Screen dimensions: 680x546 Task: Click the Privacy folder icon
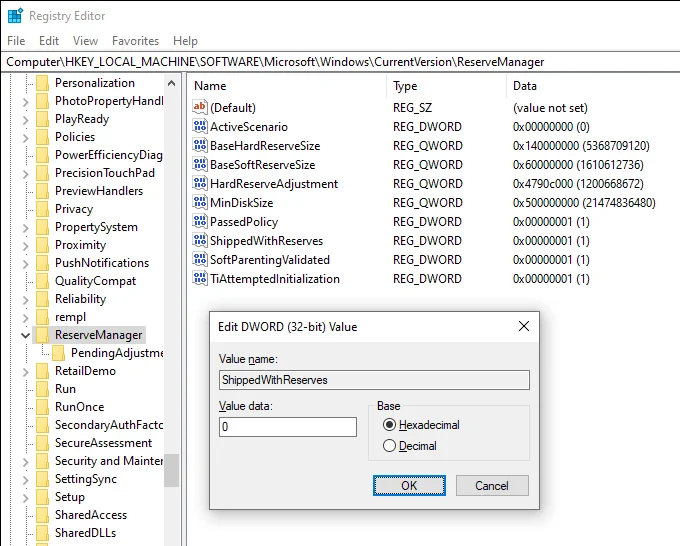tap(42, 209)
